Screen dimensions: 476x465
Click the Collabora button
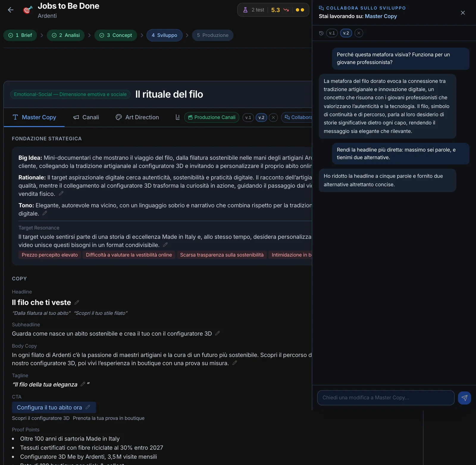click(297, 117)
